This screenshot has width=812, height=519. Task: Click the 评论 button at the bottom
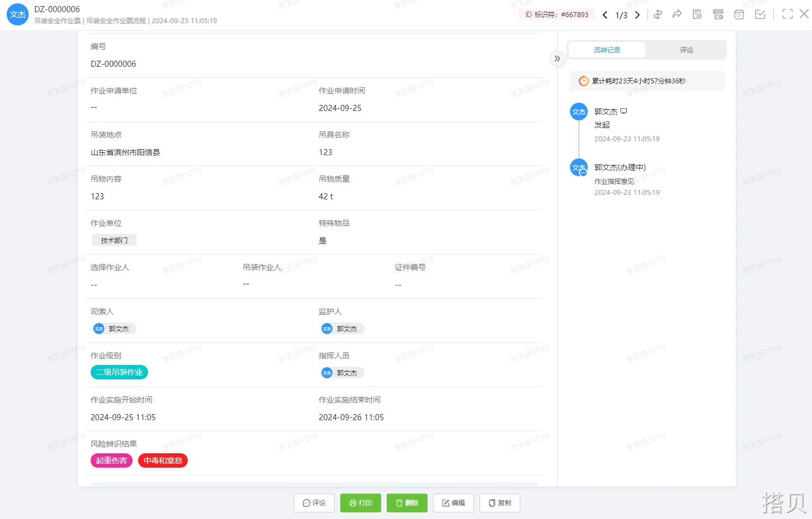[314, 503]
